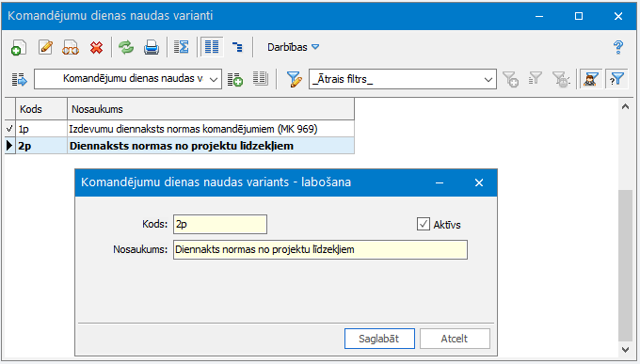Viewport: 640px width, 364px height.
Task: Click the sigma totals icon
Action: tap(182, 47)
